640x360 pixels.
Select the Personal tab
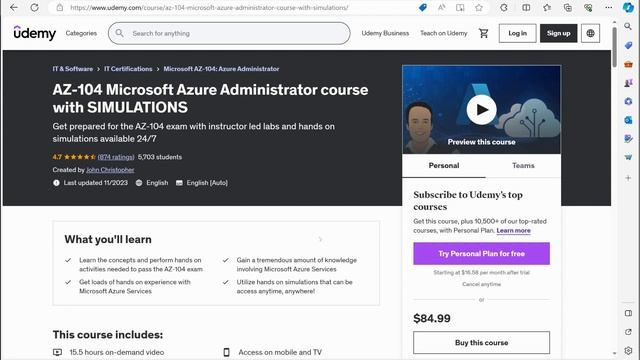444,166
